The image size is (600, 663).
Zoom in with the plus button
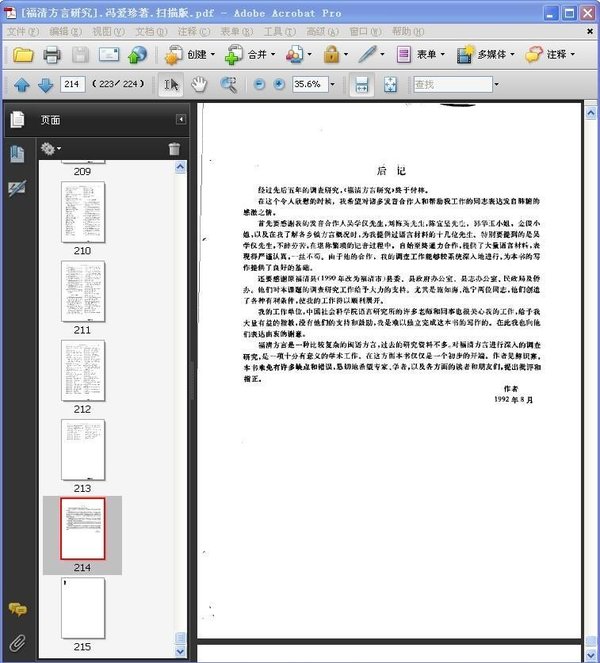(x=279, y=85)
